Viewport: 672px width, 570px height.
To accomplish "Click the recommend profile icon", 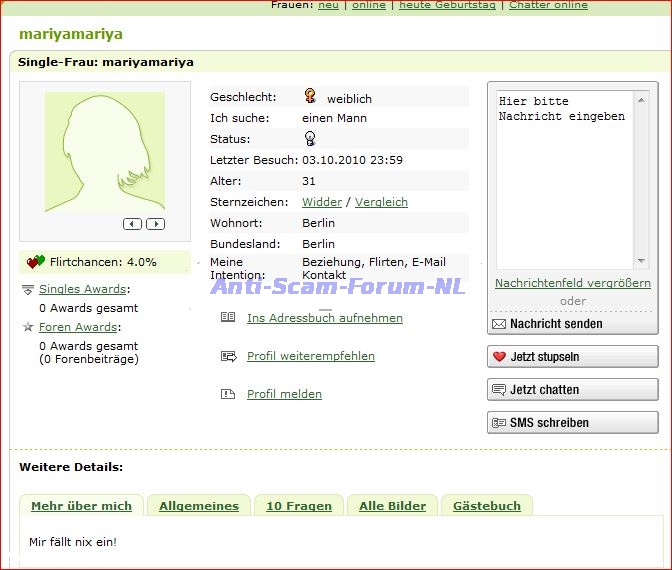I will [x=227, y=355].
